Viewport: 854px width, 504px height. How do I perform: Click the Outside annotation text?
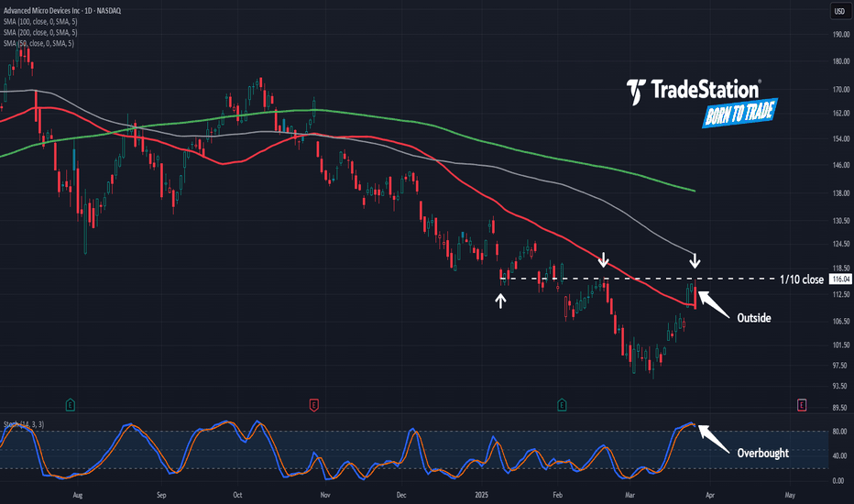coord(754,318)
